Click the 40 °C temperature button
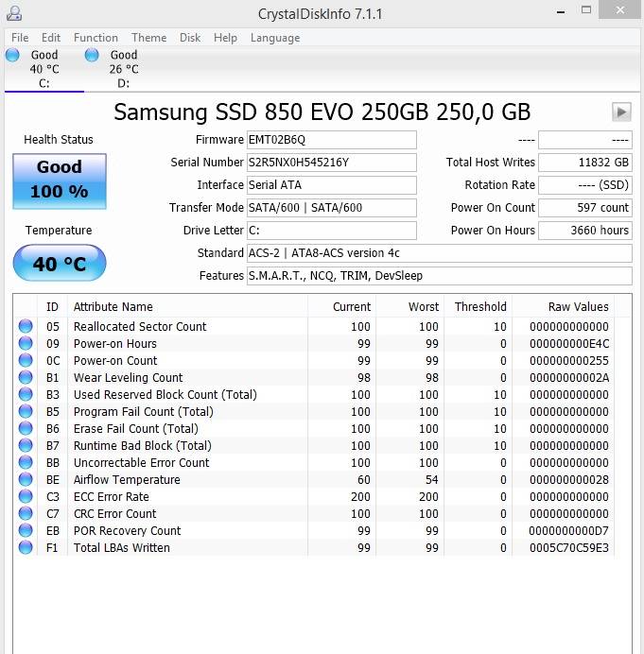This screenshot has height=654, width=644. click(x=60, y=263)
